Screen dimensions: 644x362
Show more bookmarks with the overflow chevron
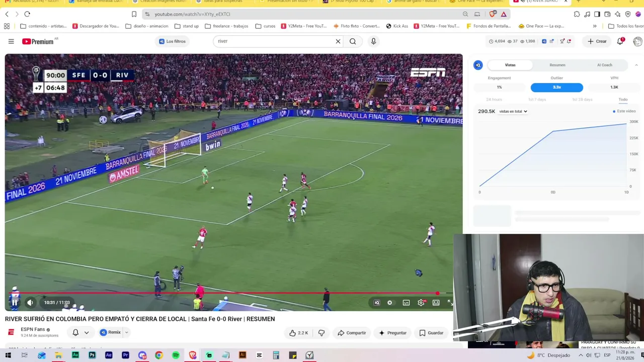click(x=595, y=26)
